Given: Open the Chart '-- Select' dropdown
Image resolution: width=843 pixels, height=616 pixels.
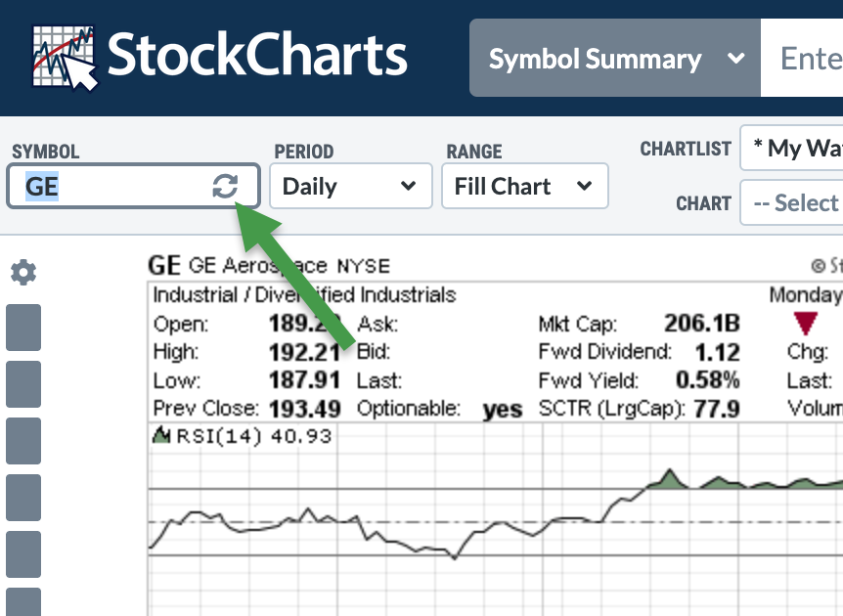Looking at the screenshot, I should coord(790,203).
